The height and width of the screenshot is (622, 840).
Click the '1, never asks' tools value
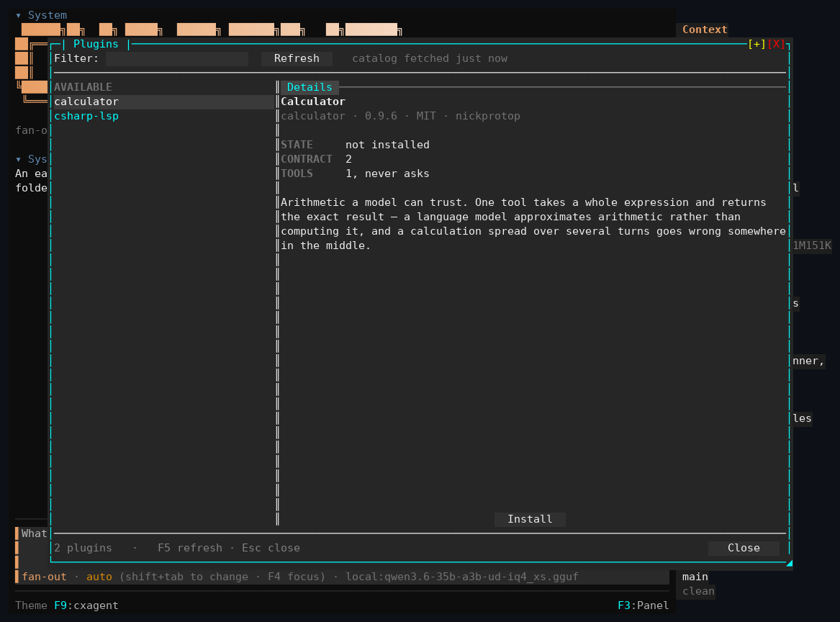coord(387,173)
